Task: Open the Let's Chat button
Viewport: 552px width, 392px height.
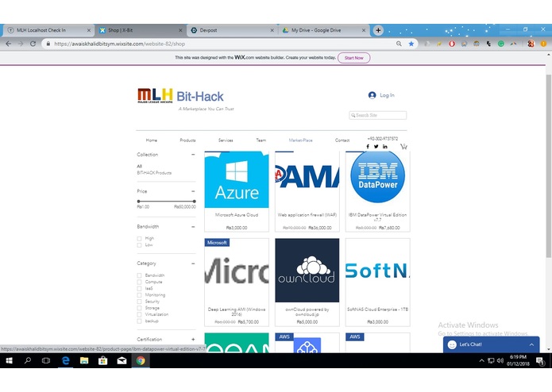Action: click(491, 344)
